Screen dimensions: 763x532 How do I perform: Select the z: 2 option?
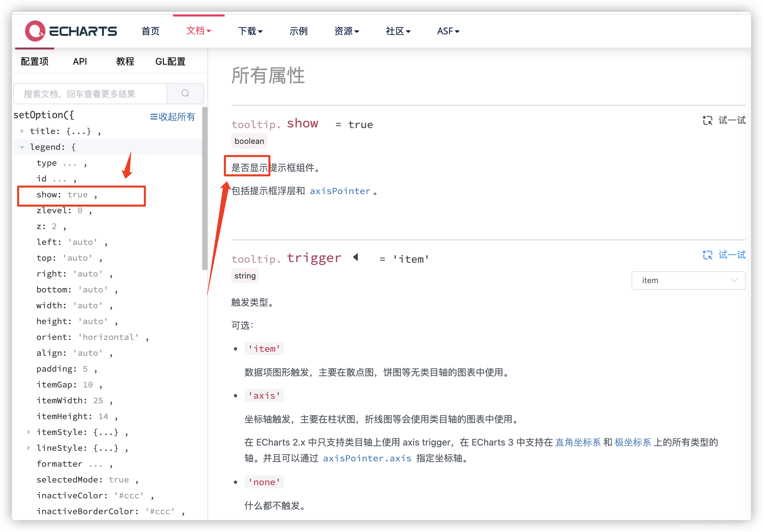[51, 226]
